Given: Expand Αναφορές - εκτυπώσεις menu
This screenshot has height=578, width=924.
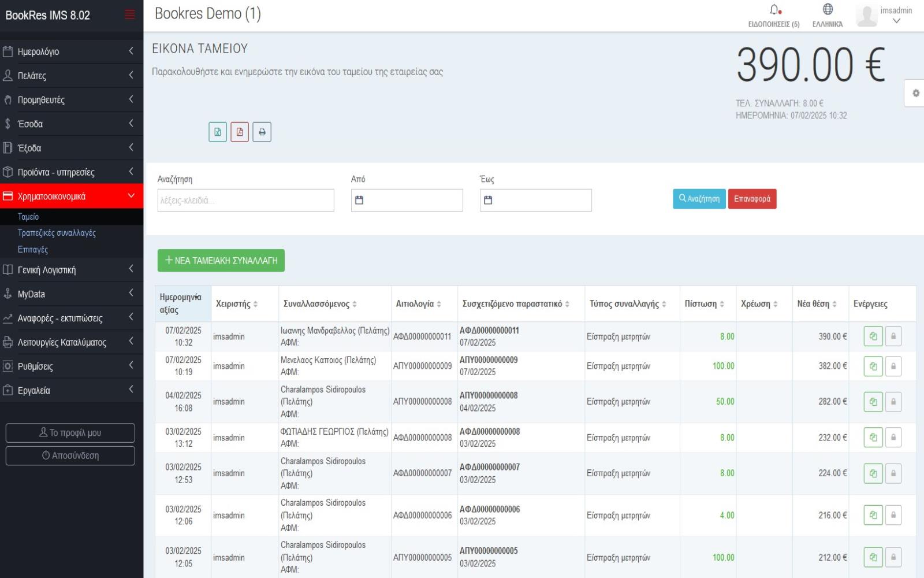Looking at the screenshot, I should click(72, 318).
